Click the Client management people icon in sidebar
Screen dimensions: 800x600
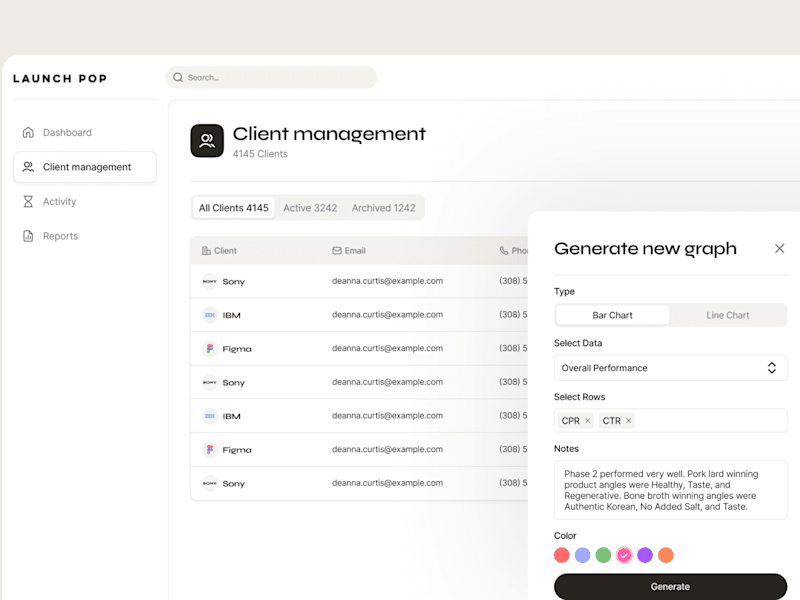pos(28,167)
